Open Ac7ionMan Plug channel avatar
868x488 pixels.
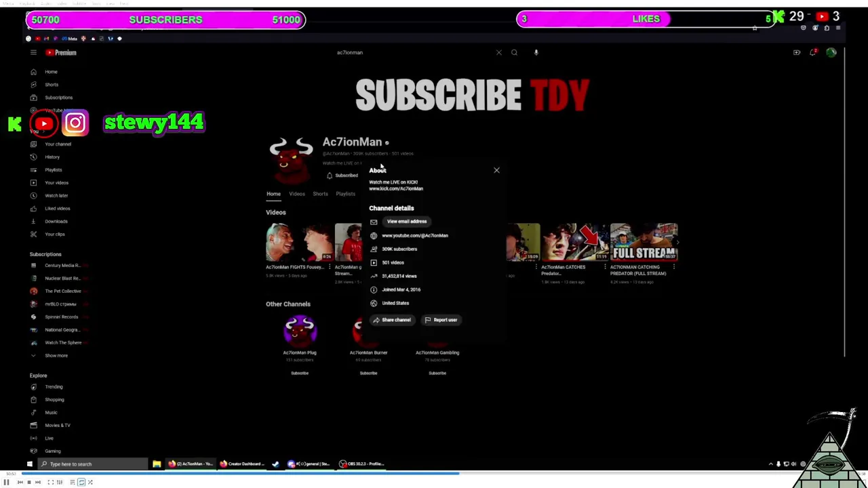[300, 331]
